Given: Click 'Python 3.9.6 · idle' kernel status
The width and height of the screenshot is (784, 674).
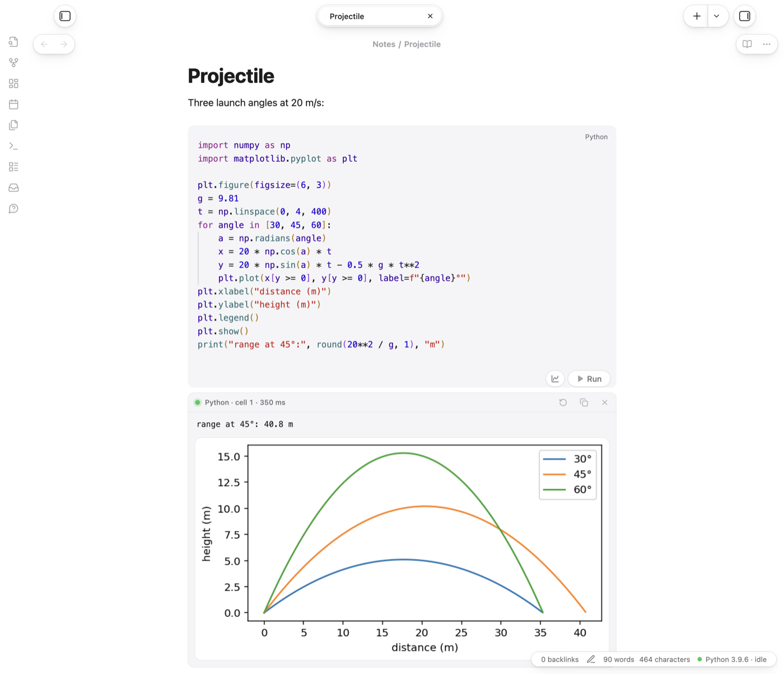Looking at the screenshot, I should 732,659.
